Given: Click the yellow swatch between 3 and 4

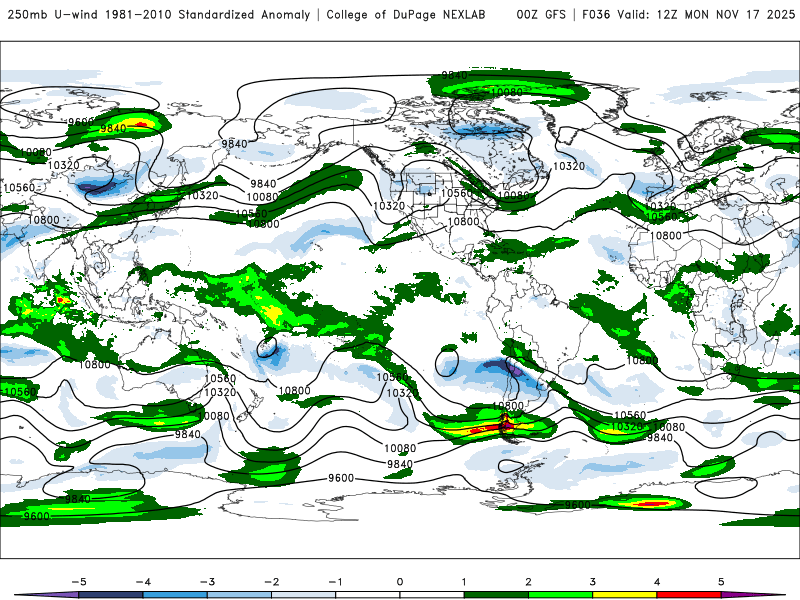Looking at the screenshot, I should tap(625, 595).
